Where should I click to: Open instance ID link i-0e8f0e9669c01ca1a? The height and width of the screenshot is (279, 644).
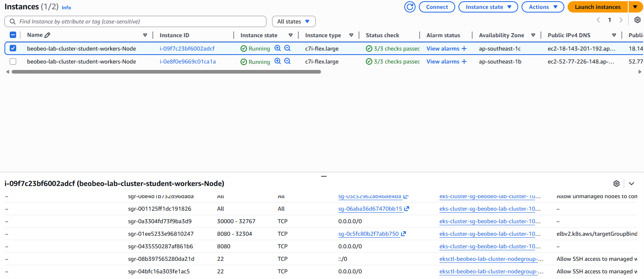(x=188, y=61)
